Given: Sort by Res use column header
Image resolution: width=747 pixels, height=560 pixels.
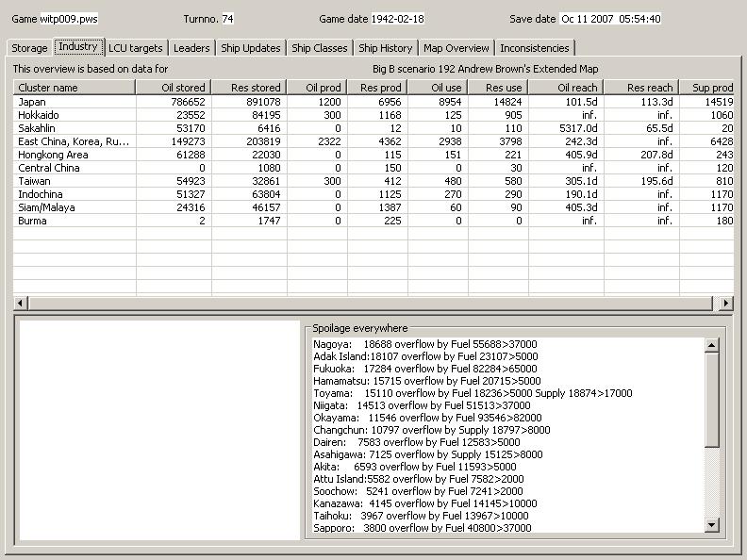Looking at the screenshot, I should [x=498, y=88].
